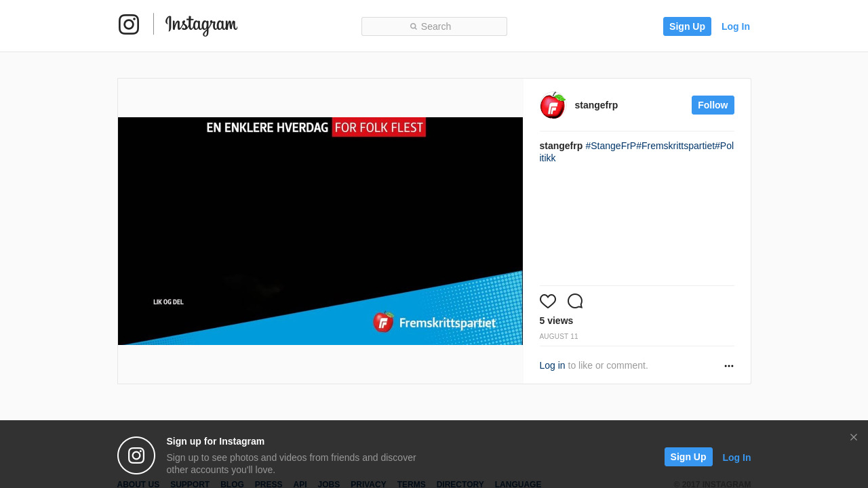The height and width of the screenshot is (488, 868).
Task: Click the header Sign Up button
Action: (x=687, y=26)
